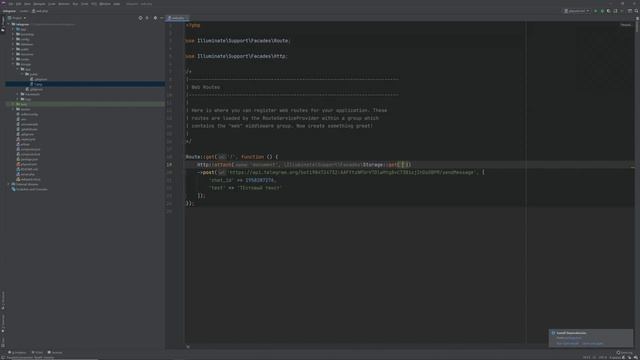This screenshot has height=360, width=640.
Task: Click the use Illuminate\Support\Facades\Http line
Action: pyautogui.click(x=236, y=56)
